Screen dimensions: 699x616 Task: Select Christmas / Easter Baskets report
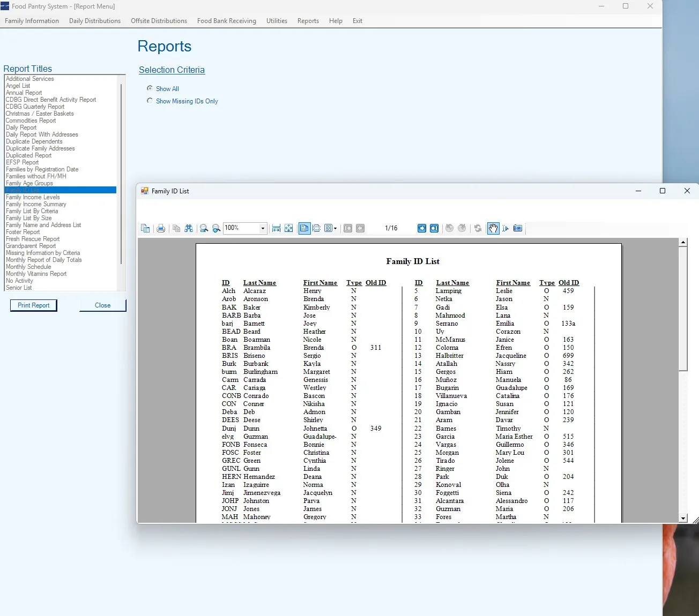pyautogui.click(x=60, y=114)
